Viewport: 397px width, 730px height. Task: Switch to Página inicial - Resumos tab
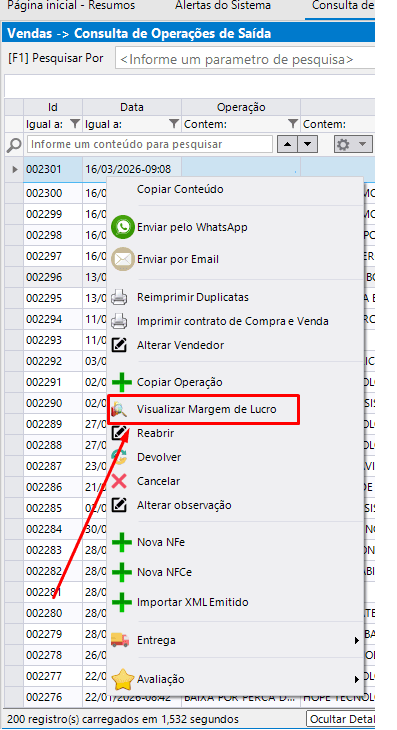72,6
